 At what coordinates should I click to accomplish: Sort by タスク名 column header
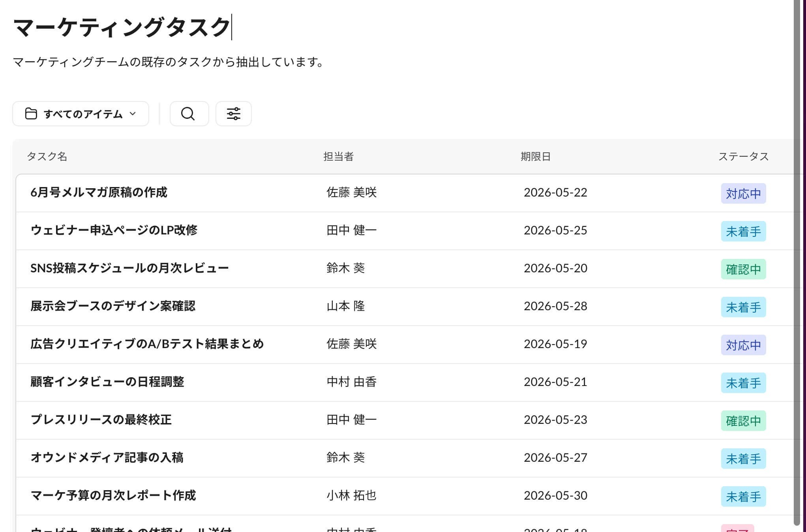[47, 156]
